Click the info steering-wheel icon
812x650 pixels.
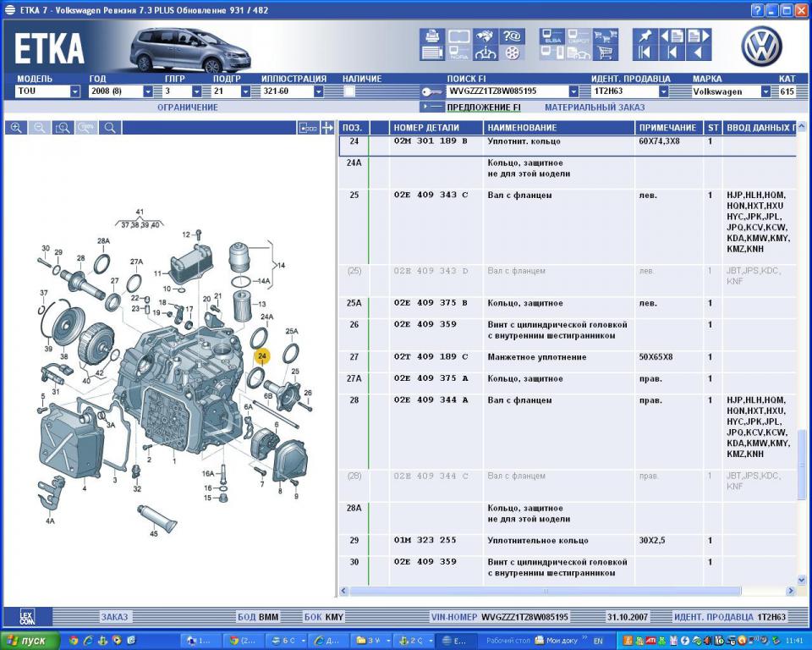486,52
